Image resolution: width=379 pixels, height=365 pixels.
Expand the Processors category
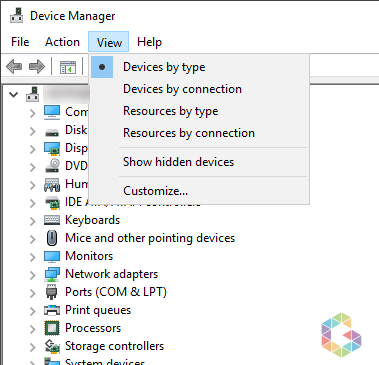(x=32, y=329)
